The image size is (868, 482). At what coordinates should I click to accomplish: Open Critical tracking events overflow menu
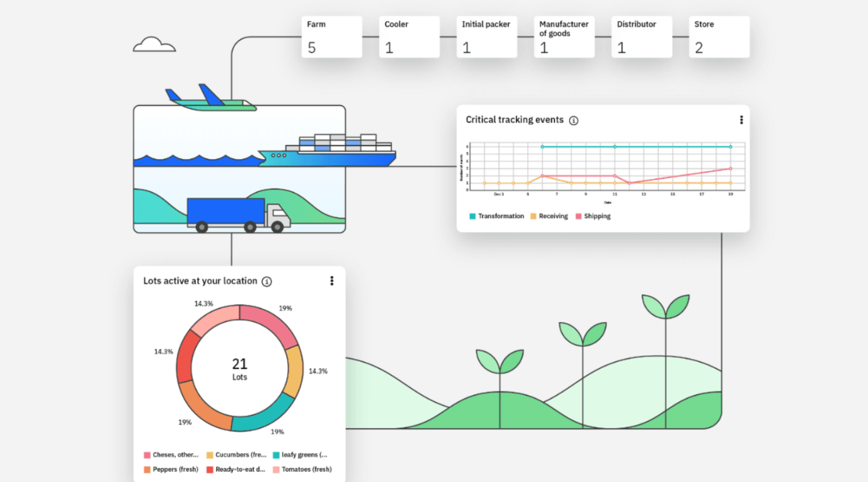(741, 120)
